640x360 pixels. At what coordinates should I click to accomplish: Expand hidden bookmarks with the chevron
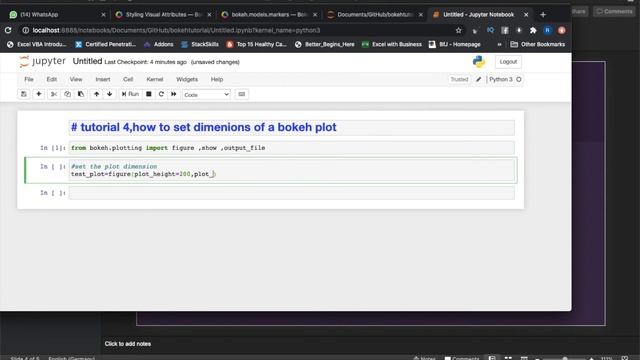pyautogui.click(x=499, y=44)
